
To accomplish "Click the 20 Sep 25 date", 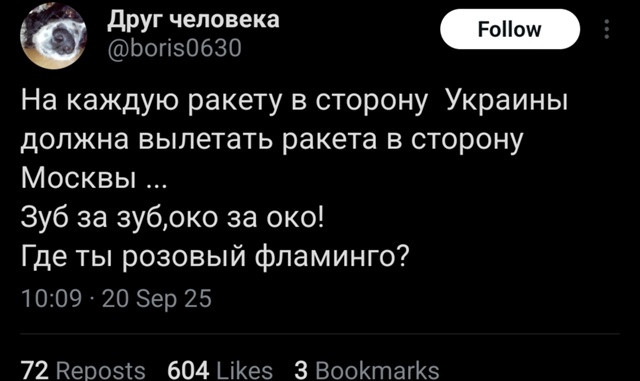I will point(157,299).
